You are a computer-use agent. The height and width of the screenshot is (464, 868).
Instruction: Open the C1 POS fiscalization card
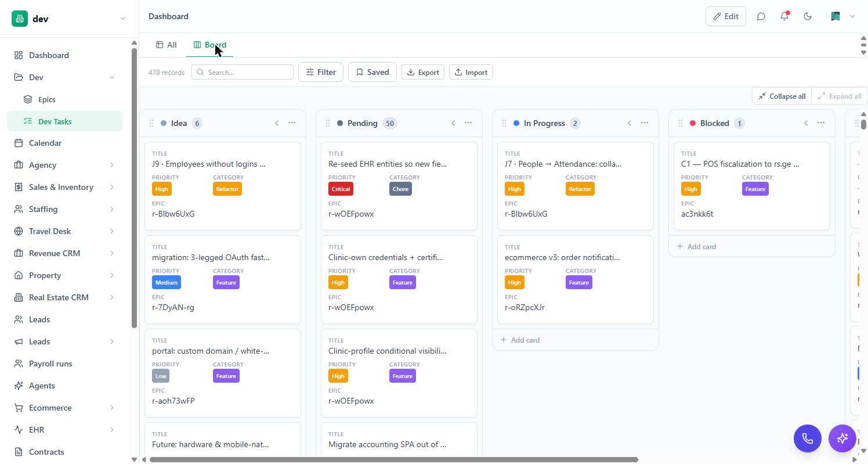pos(752,186)
